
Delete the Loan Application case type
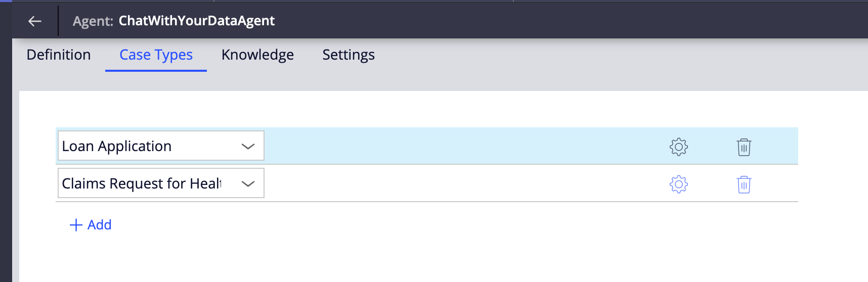point(744,147)
